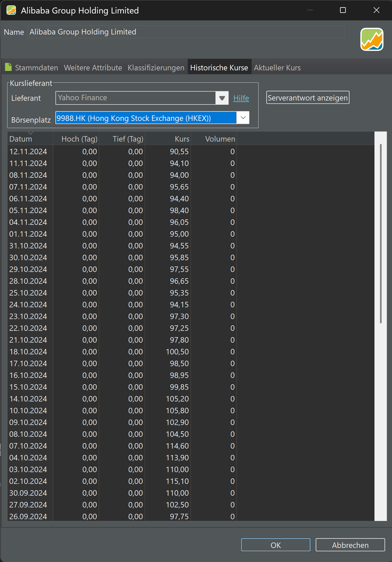Close the dialog with the X button
This screenshot has width=392, height=562.
[376, 10]
